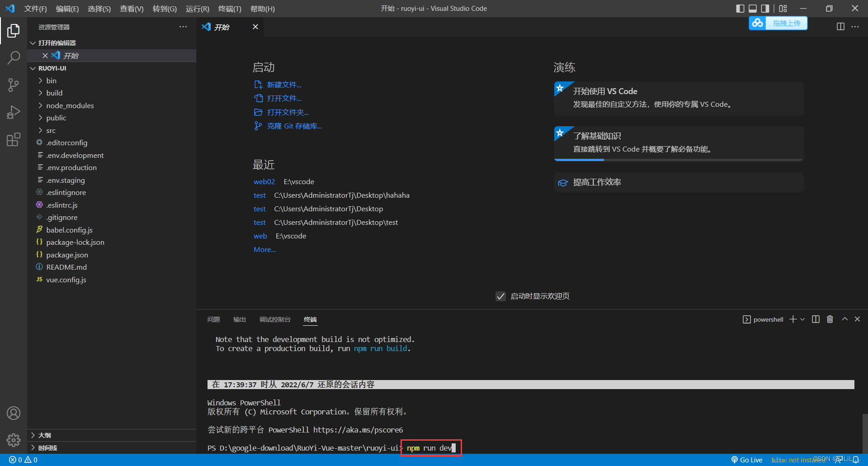Viewport: 868px width, 466px height.
Task: Open the Manage gear icon
Action: (x=14, y=440)
